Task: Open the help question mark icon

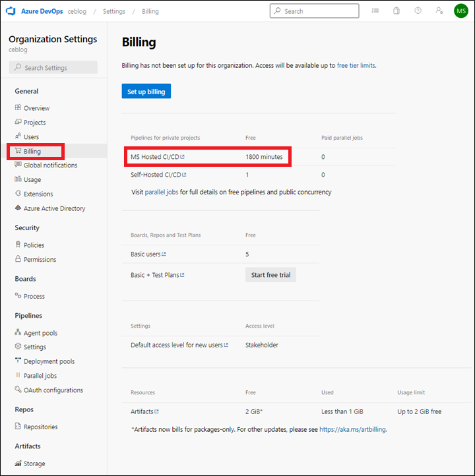Action: [x=418, y=11]
